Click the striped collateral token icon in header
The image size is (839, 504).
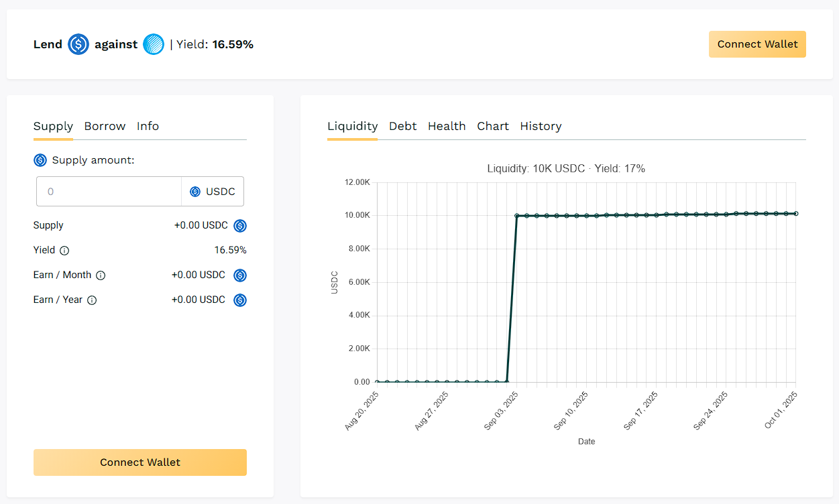click(x=154, y=45)
